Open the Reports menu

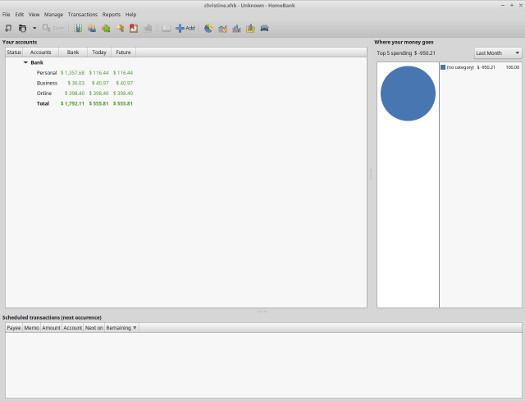pyautogui.click(x=111, y=14)
